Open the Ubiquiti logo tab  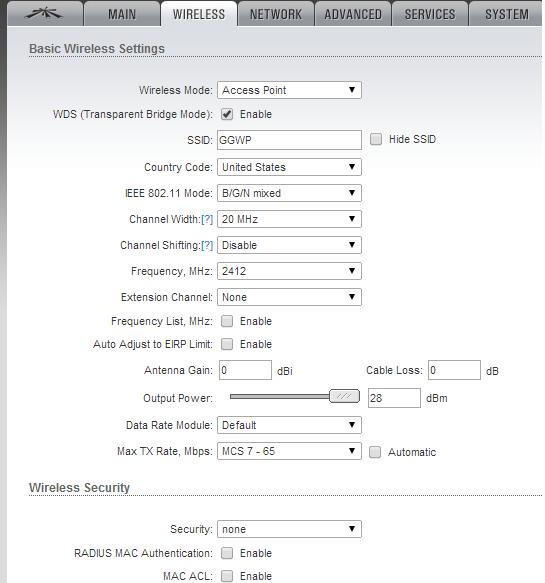(45, 14)
